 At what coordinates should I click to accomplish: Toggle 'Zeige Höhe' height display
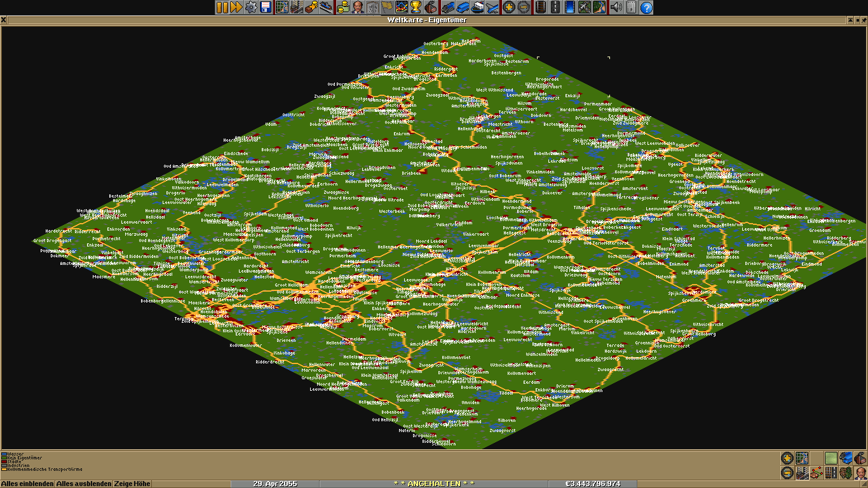[132, 484]
